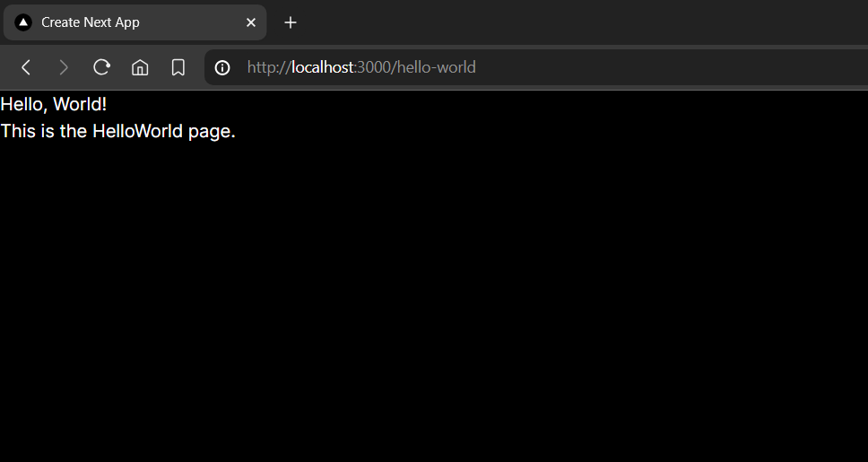
Task: Click the sentence This is the HelloWorld page.
Action: coord(117,132)
